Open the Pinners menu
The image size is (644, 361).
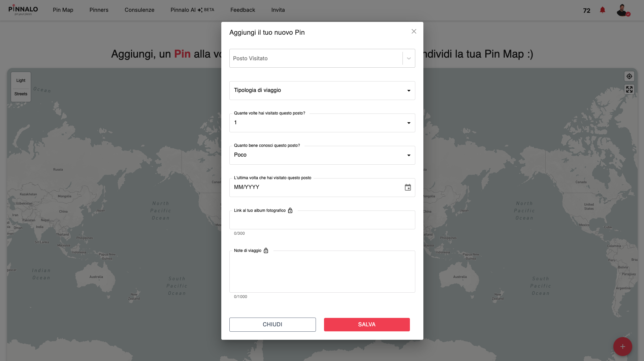tap(98, 10)
